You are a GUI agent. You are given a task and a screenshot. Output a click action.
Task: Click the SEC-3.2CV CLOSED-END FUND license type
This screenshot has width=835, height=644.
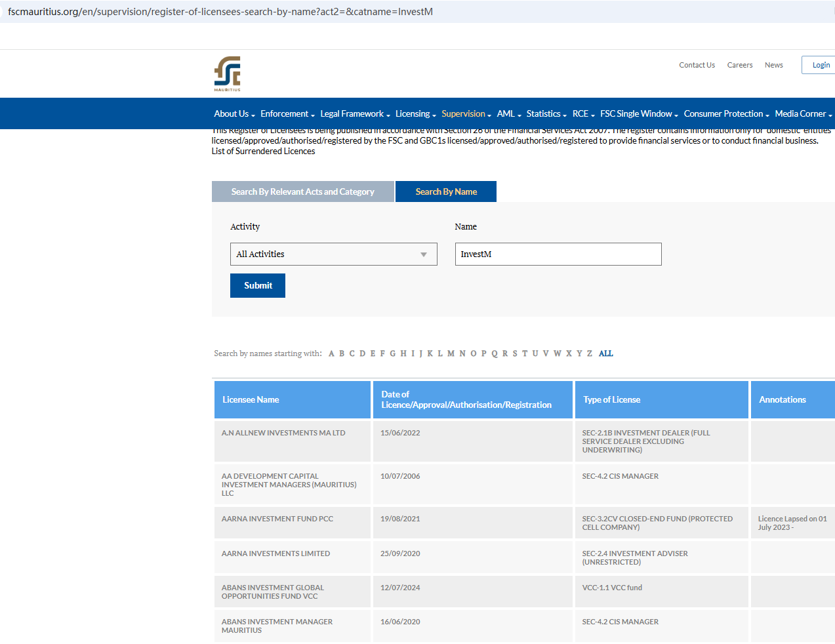[657, 523]
